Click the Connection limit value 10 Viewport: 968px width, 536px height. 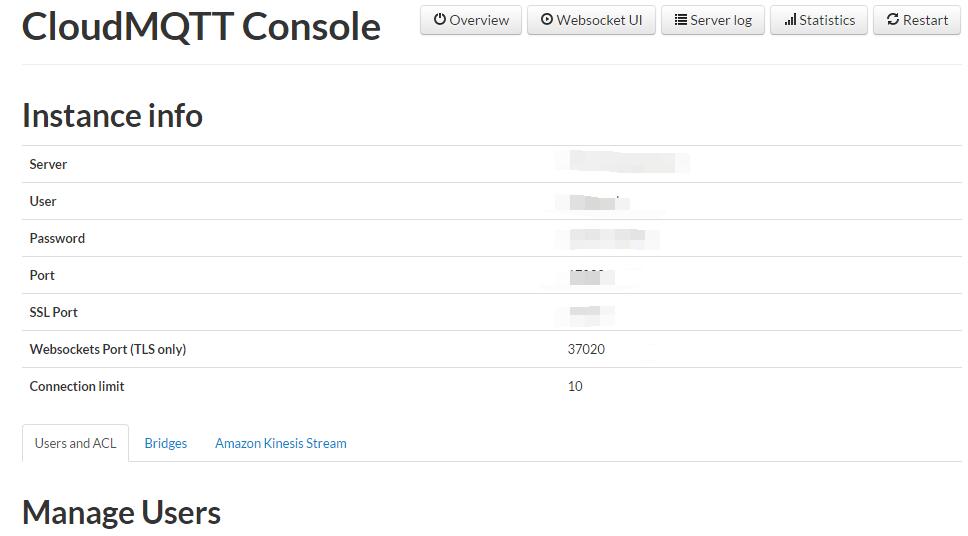pyautogui.click(x=575, y=386)
